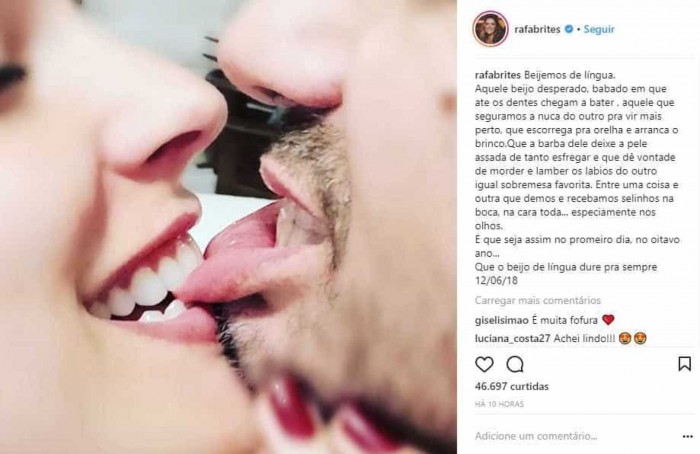The width and height of the screenshot is (700, 454).
Task: Visit giselisimao's profile from comment
Action: [x=501, y=320]
